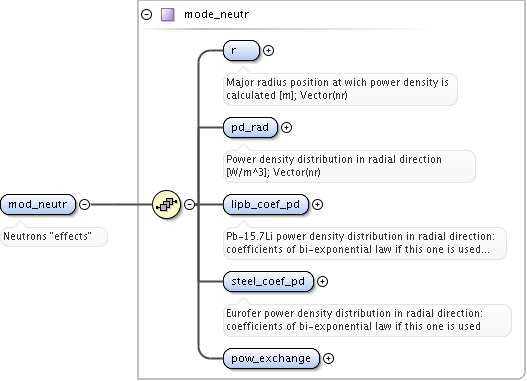The width and height of the screenshot is (527, 381).
Task: Collapse the mod_neutr element branch
Action: 84,204
